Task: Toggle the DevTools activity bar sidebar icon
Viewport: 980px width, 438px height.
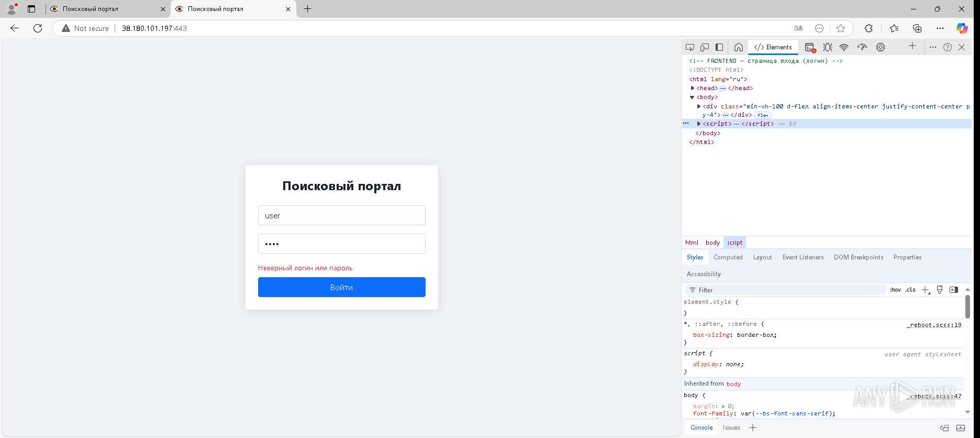Action: (719, 47)
